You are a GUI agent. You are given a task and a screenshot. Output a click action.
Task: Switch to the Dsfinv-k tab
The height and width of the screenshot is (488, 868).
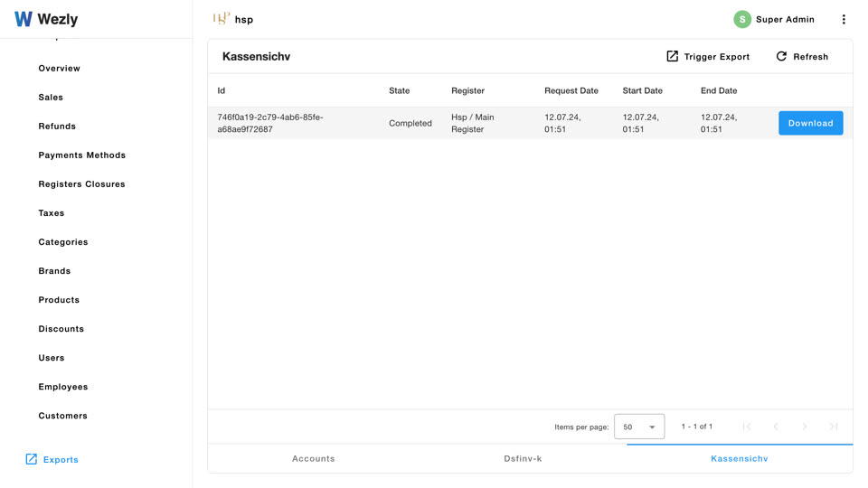[523, 459]
